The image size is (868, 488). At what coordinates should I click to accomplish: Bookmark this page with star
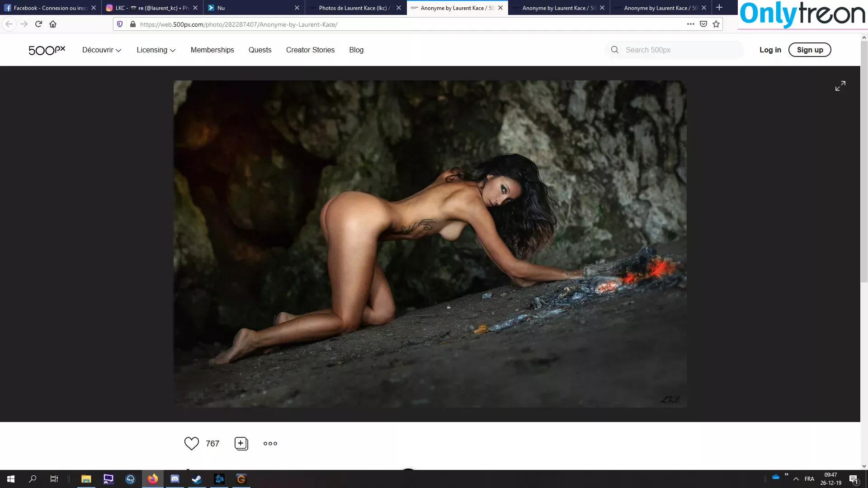point(716,24)
